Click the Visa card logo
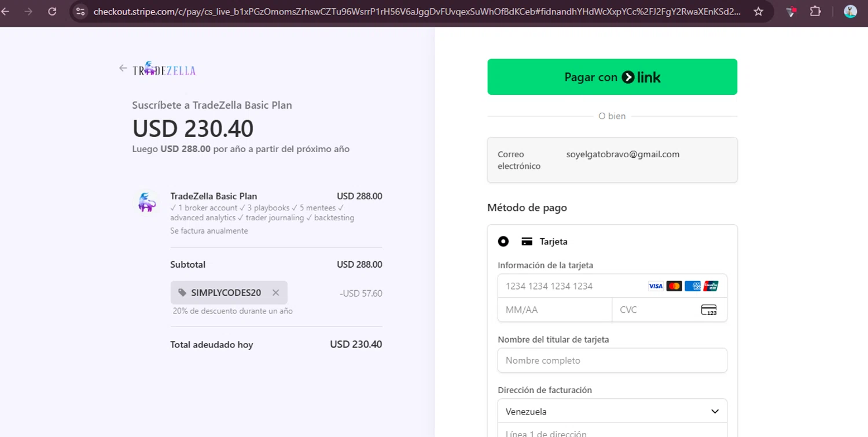Screen dimensions: 868x437 656,286
